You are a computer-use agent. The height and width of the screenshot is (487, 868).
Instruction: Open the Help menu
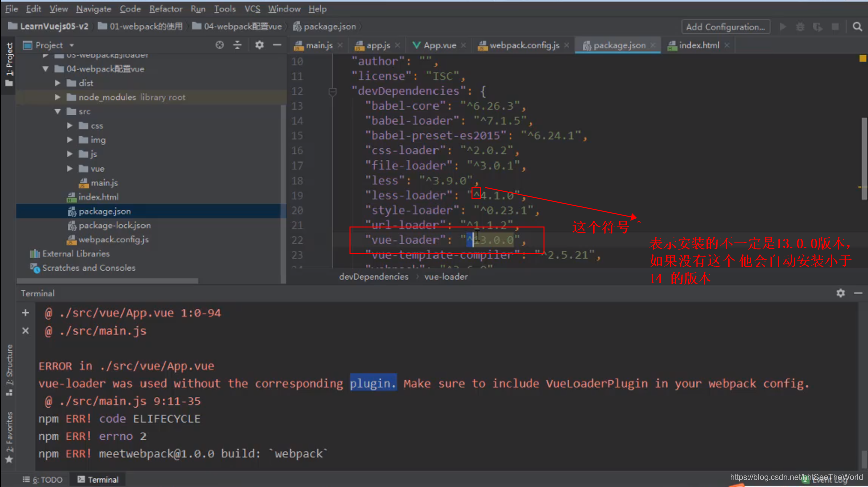(317, 9)
